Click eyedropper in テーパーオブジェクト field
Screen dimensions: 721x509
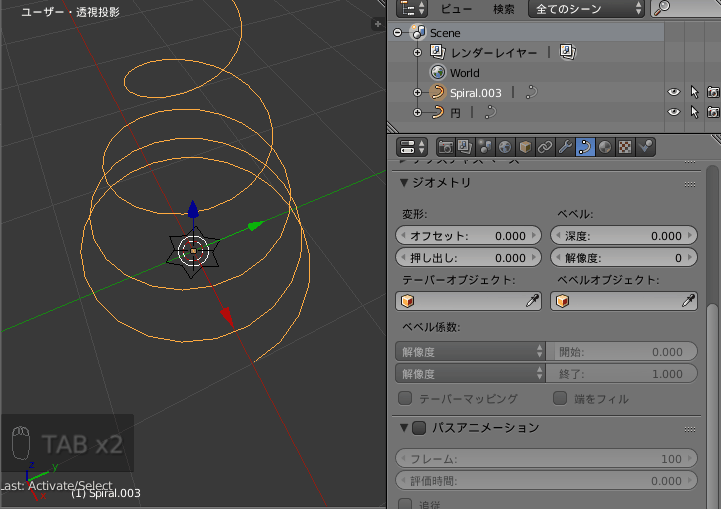click(532, 301)
